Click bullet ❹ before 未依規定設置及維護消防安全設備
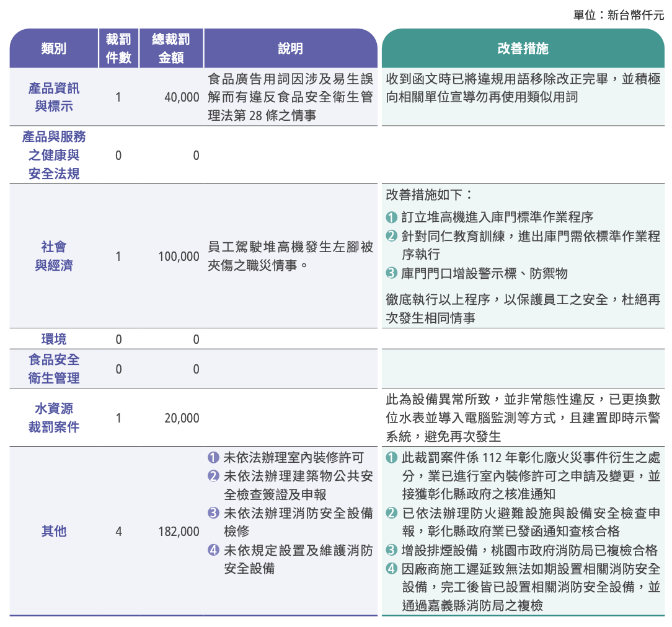This screenshot has height=627, width=672. pos(213,550)
